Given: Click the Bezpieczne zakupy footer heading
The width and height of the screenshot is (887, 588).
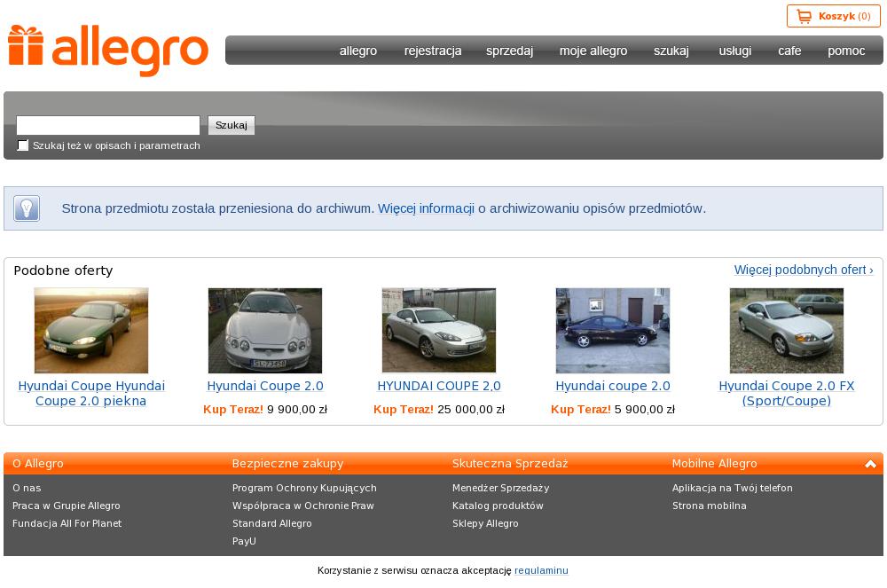Looking at the screenshot, I should (288, 464).
